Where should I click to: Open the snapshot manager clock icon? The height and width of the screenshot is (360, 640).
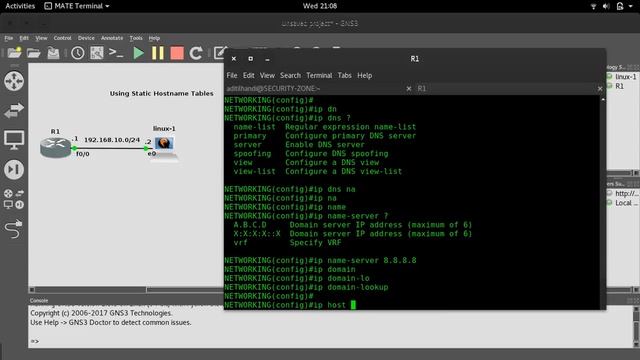pyautogui.click(x=78, y=53)
